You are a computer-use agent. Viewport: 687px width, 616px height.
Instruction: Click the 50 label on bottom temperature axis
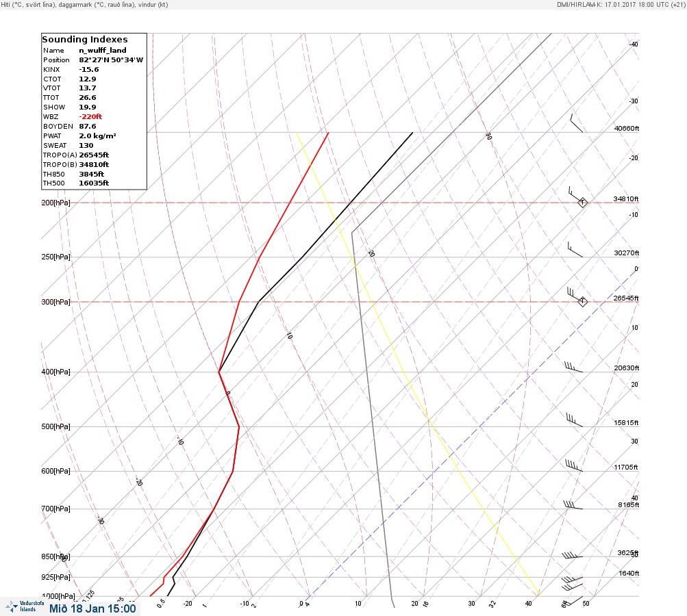586,603
